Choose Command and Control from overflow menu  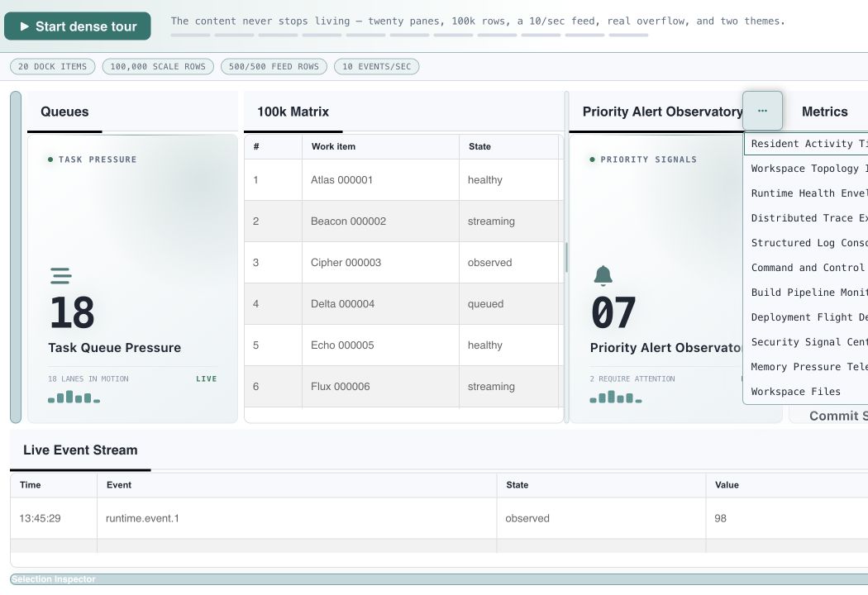(x=806, y=267)
